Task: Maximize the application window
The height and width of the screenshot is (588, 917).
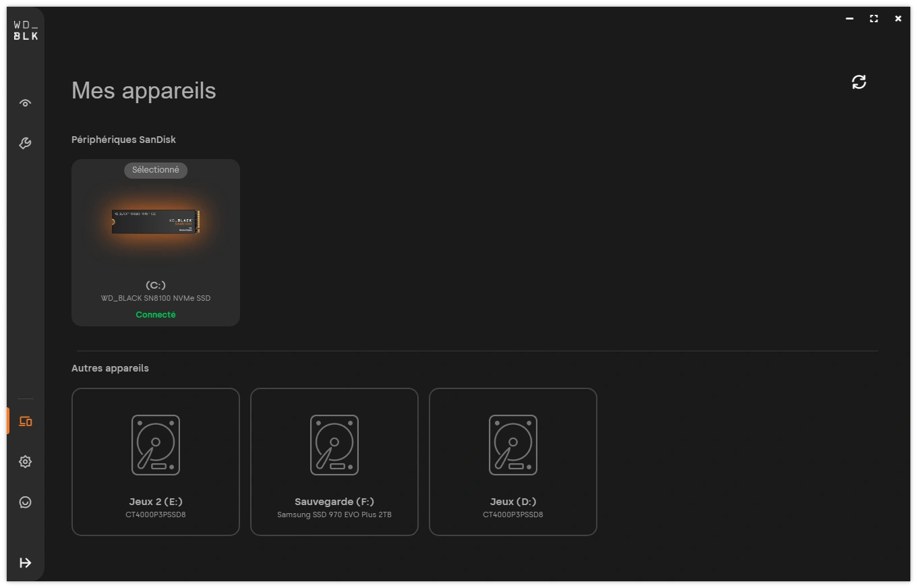Action: [874, 19]
